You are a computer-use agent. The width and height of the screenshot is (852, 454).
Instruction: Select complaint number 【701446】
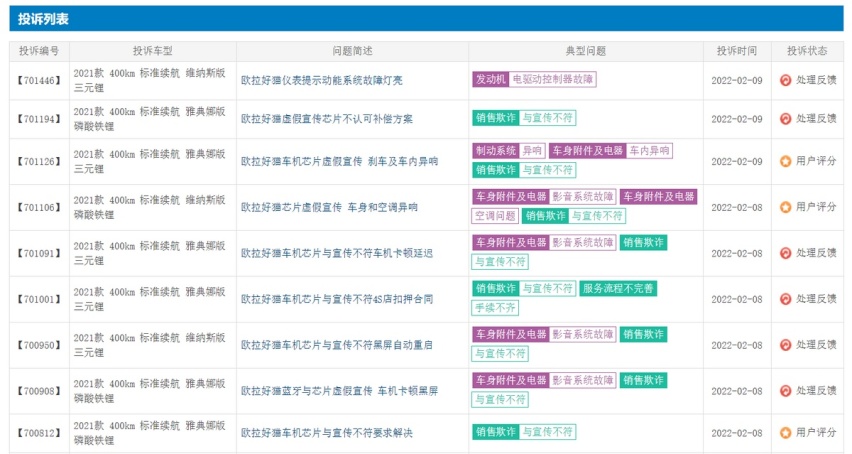39,80
